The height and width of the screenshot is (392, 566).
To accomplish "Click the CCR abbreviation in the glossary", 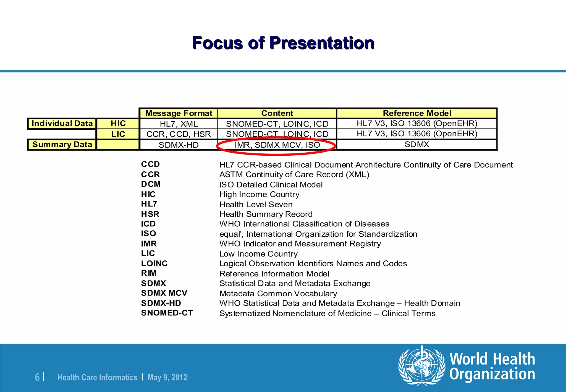I will [150, 174].
